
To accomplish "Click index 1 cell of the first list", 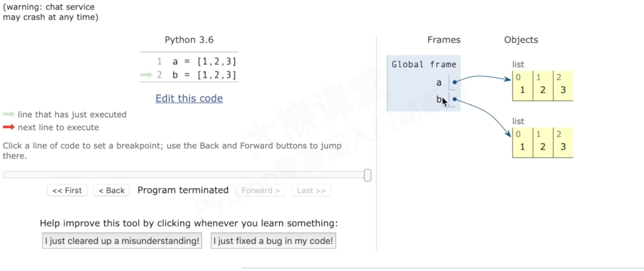I will point(543,86).
